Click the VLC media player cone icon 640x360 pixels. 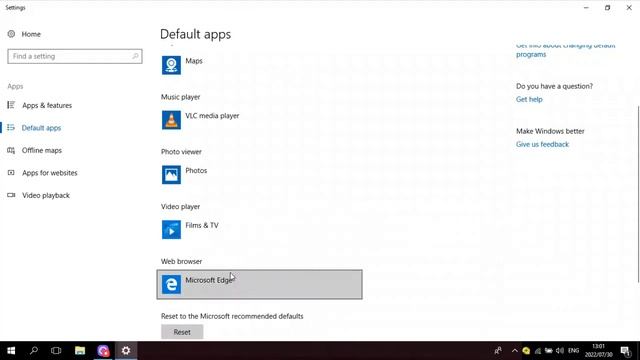171,120
